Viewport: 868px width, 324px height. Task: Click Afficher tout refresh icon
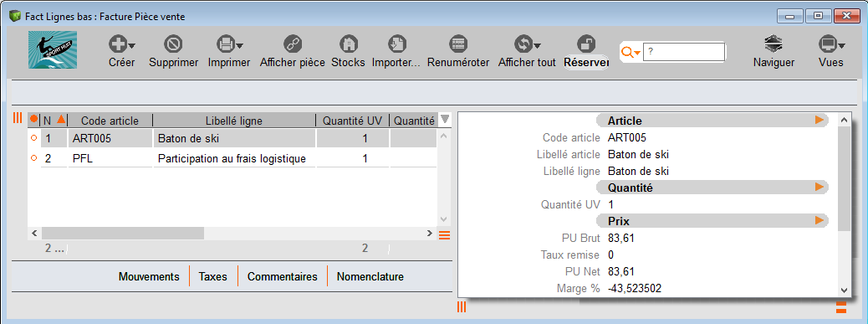tap(523, 44)
